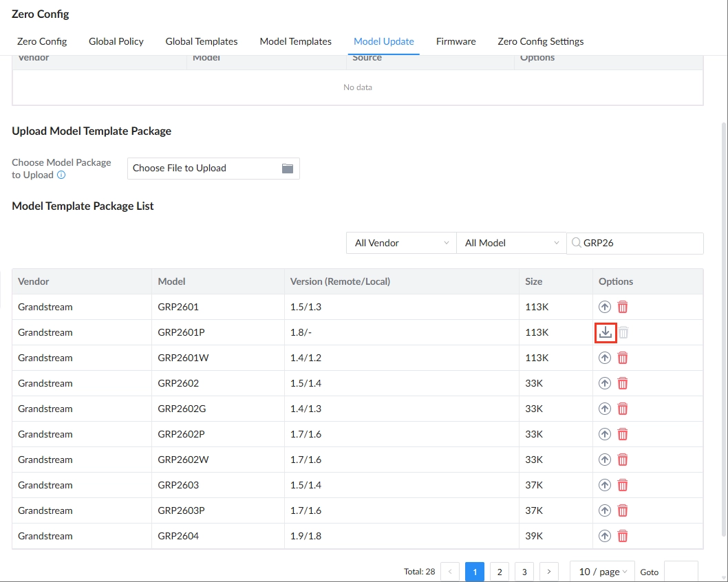
Task: Update the GRP2601W template package
Action: (605, 358)
